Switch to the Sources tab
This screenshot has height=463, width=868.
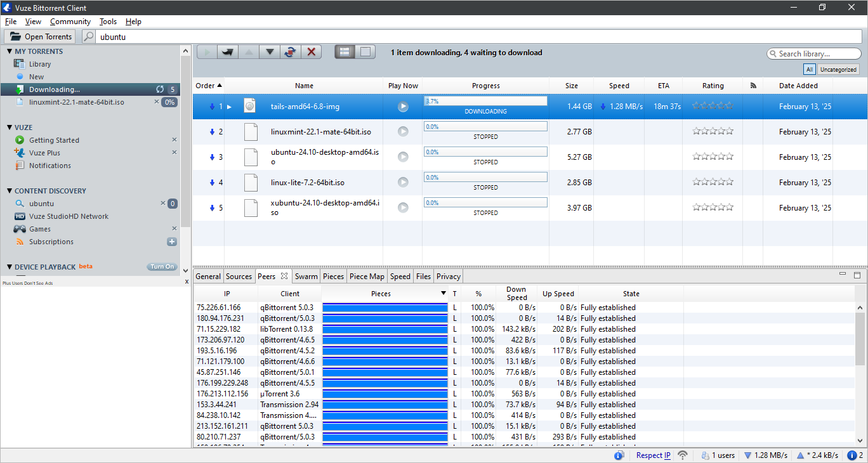coord(239,277)
